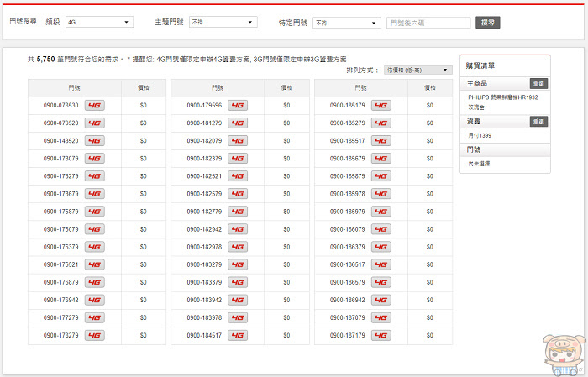Select phone number 0900-175879
The width and height of the screenshot is (588, 377).
click(60, 212)
